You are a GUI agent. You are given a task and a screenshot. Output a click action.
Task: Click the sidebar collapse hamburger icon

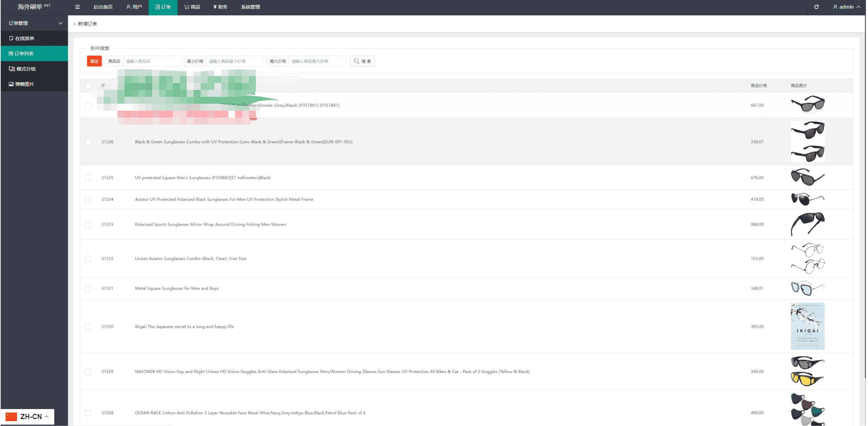pos(77,7)
